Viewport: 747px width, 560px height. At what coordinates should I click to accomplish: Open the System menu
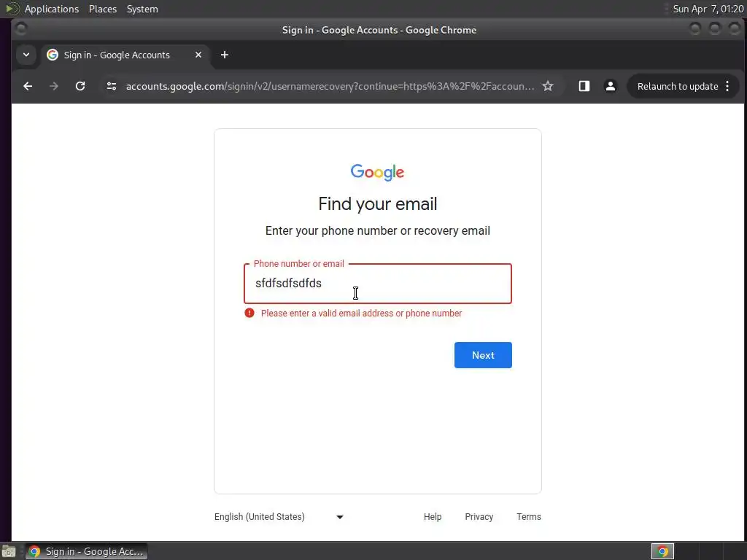pos(142,9)
